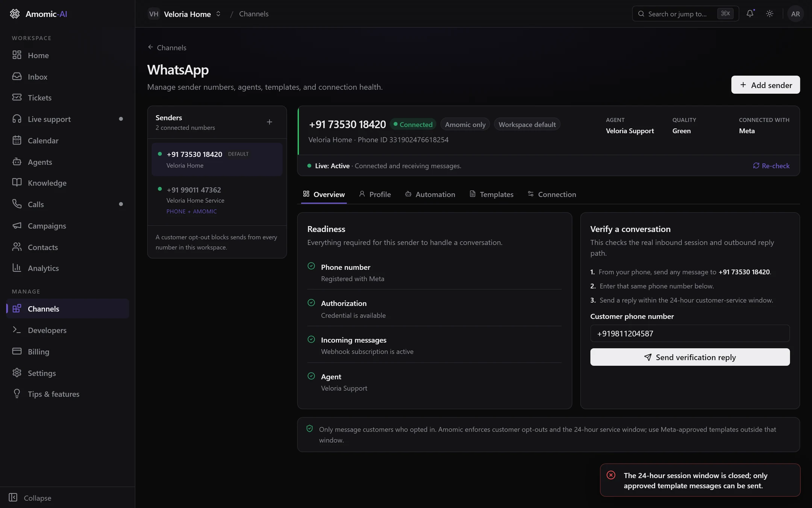
Task: Re-check the connection status
Action: tap(771, 166)
